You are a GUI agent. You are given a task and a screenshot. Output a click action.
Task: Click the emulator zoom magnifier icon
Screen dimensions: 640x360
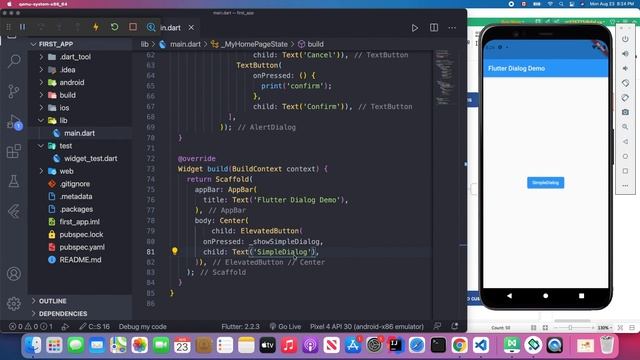pos(625,127)
